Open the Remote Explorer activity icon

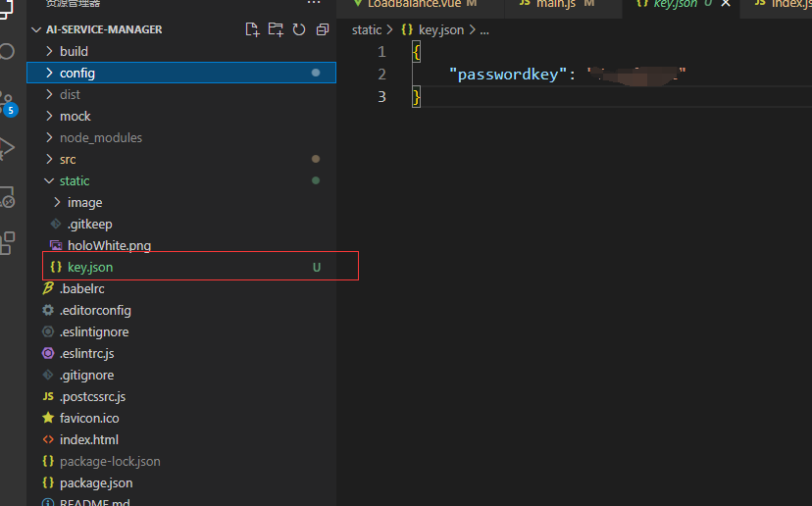pyautogui.click(x=7, y=197)
